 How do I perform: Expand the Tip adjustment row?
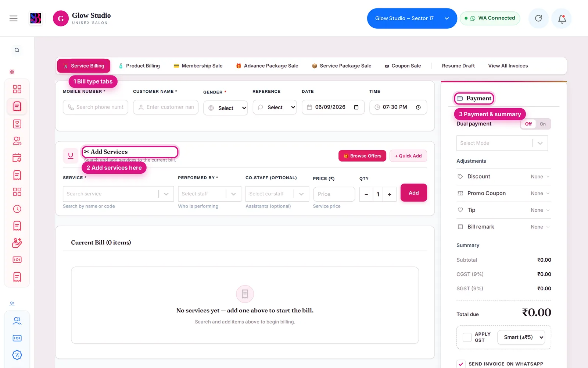(x=503, y=210)
